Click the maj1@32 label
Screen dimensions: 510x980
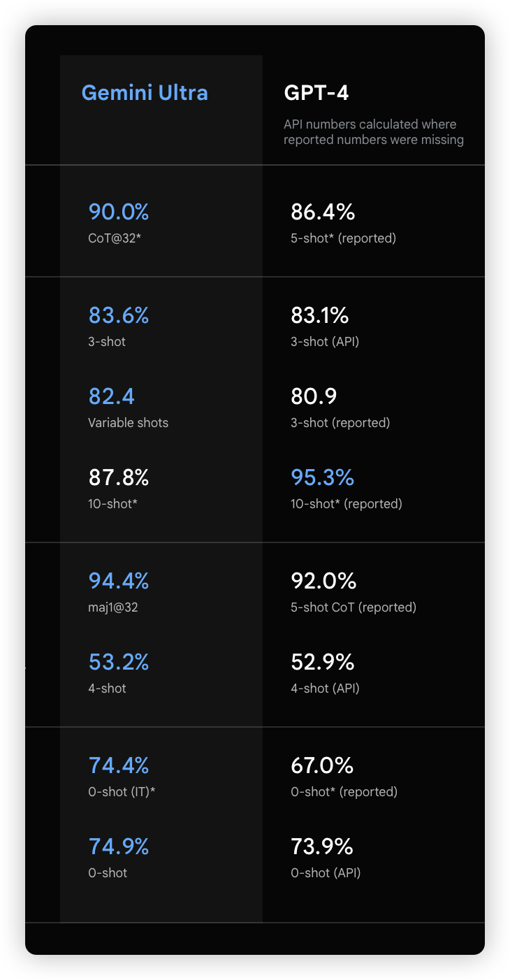[112, 607]
